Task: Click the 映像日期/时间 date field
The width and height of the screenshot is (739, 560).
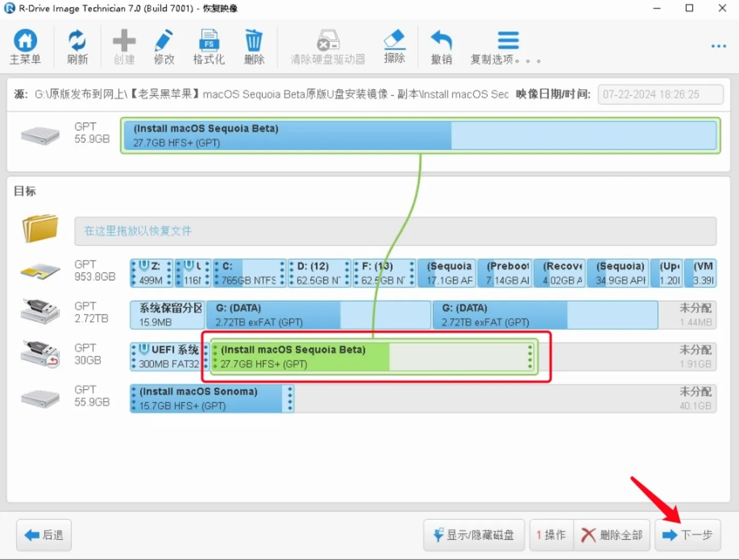Action: point(660,94)
